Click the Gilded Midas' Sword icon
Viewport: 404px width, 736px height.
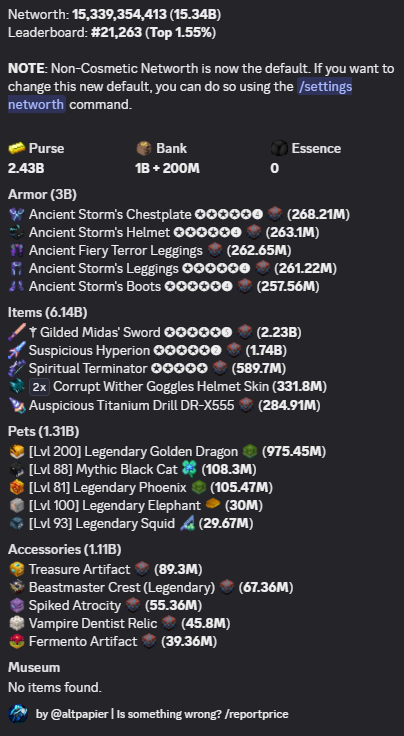coord(17,332)
